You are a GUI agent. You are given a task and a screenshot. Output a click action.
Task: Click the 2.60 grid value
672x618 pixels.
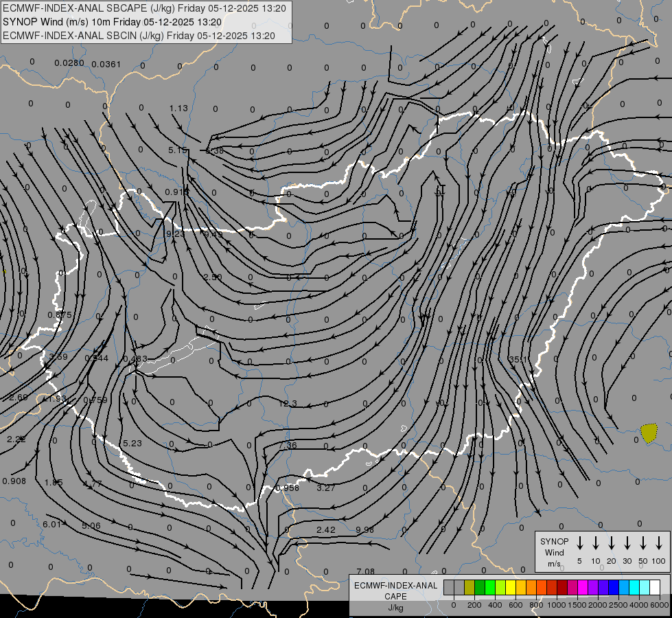coord(19,398)
